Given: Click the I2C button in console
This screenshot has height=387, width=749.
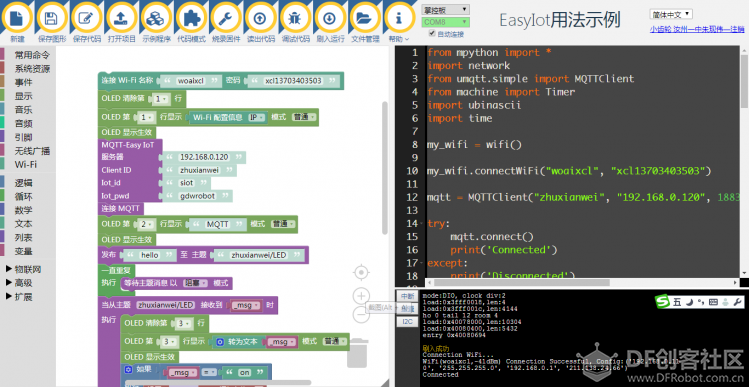Looking at the screenshot, I should [407, 322].
